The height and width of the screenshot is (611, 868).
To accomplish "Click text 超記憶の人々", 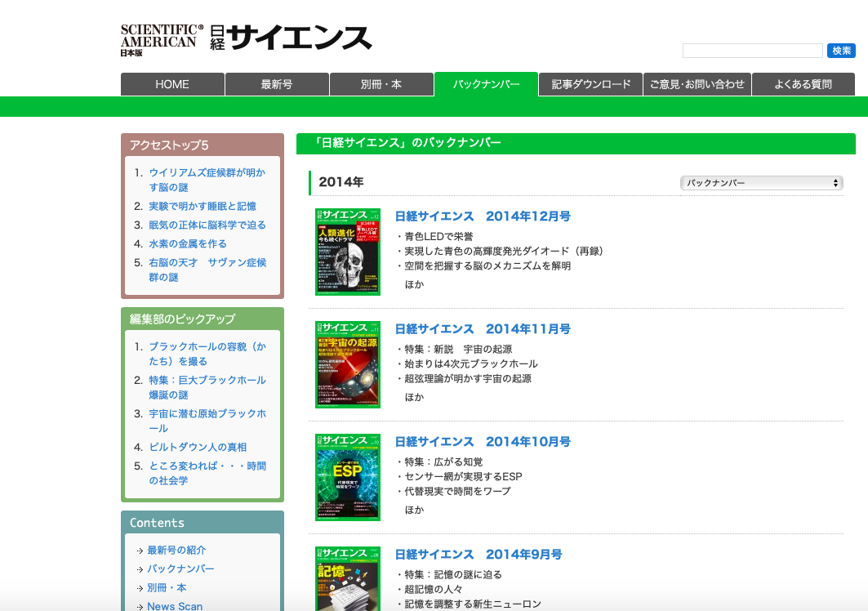I will 433,590.
